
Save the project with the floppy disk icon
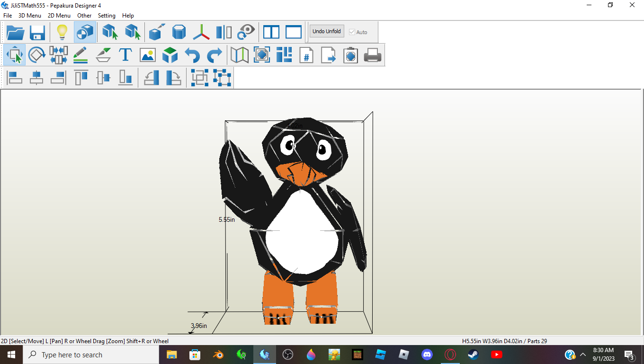click(x=37, y=32)
